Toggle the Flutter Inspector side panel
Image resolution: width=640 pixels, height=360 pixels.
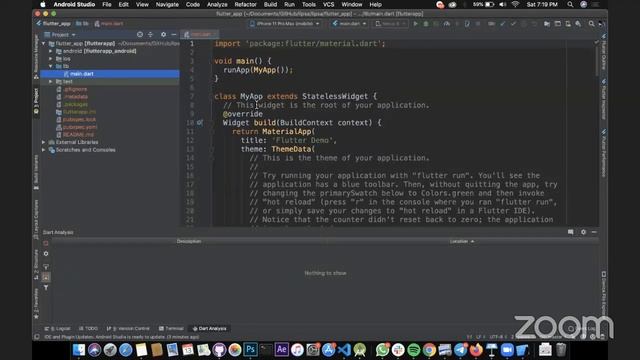tap(603, 100)
